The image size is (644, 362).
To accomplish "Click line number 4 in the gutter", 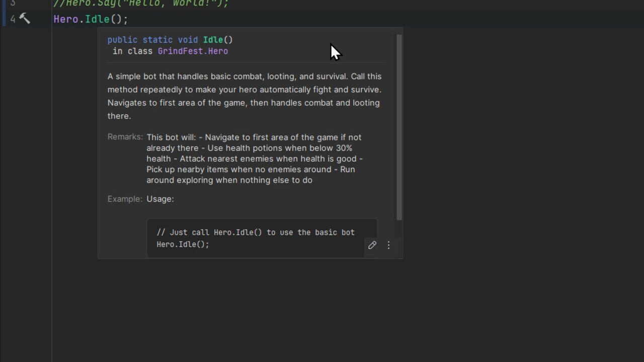I will pos(13,19).
